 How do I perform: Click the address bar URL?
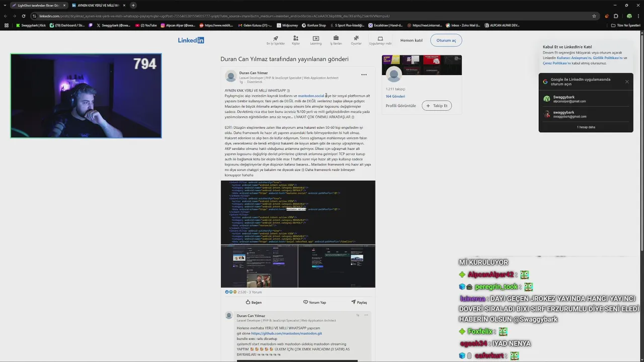click(214, 16)
